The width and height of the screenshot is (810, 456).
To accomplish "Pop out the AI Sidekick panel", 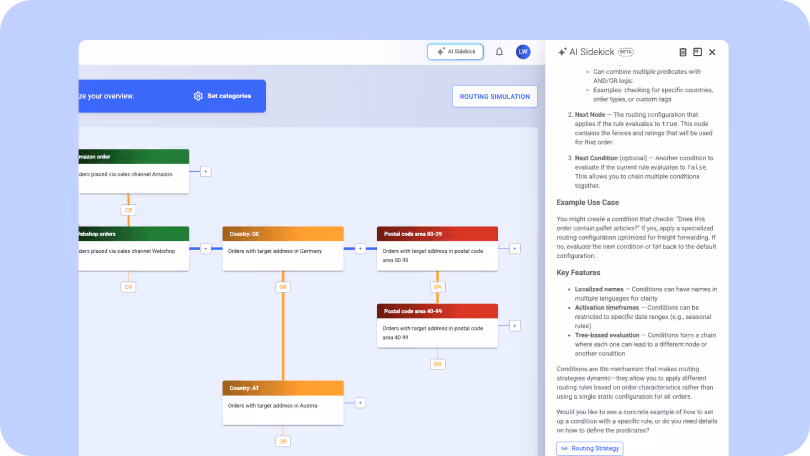I will coord(697,52).
